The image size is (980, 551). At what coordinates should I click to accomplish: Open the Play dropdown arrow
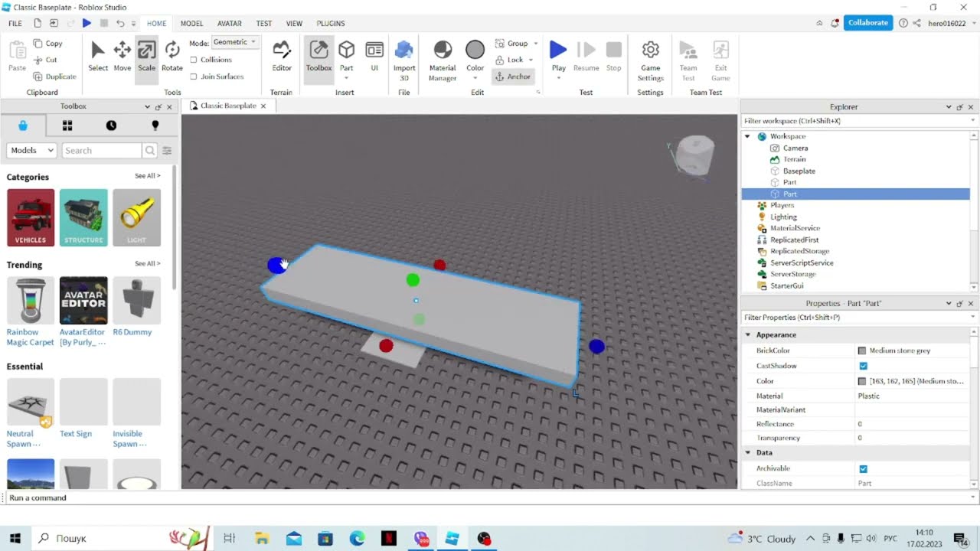pyautogui.click(x=558, y=77)
